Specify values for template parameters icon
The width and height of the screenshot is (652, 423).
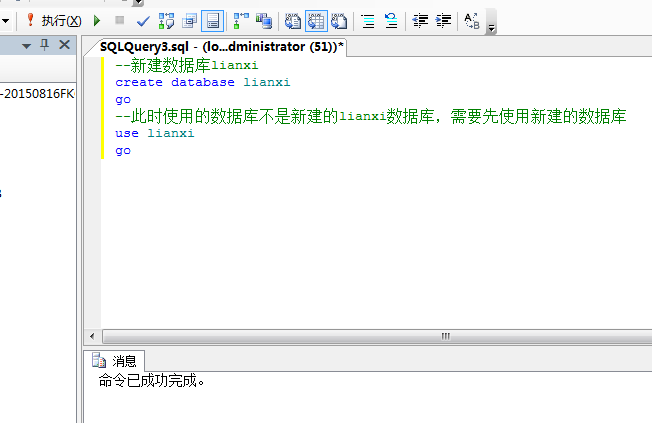pyautogui.click(x=472, y=21)
